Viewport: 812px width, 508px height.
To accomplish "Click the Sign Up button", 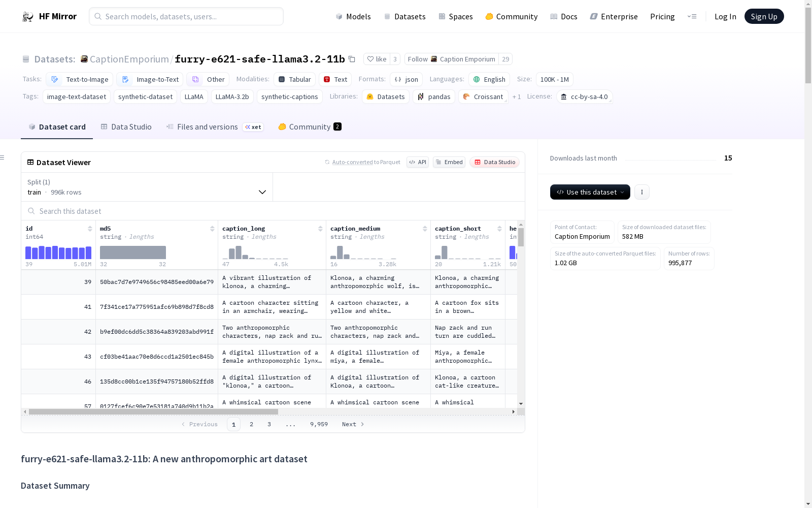I will [764, 16].
